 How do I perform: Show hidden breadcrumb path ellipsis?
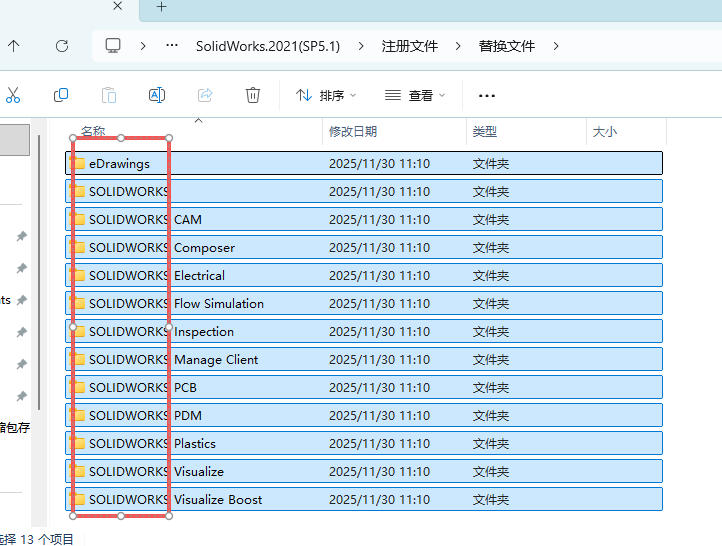coord(172,45)
